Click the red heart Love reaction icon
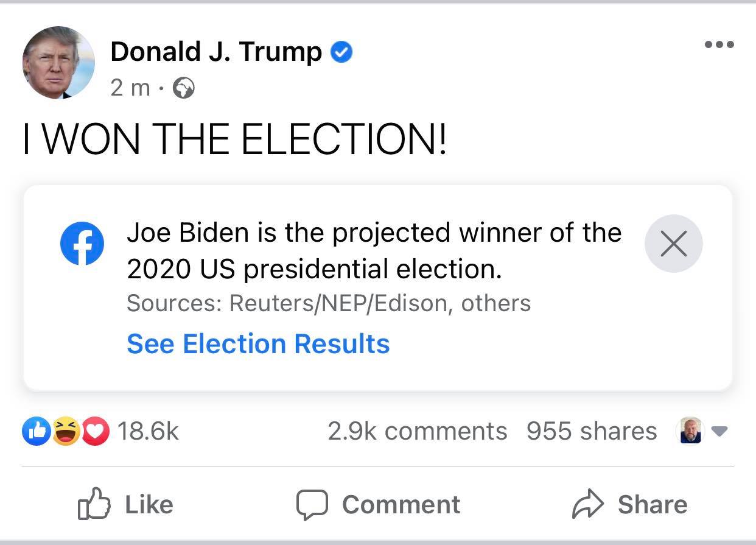This screenshot has width=756, height=545. [94, 431]
